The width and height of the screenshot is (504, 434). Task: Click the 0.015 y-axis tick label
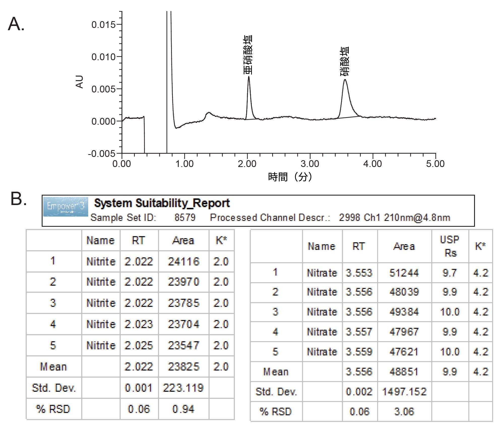(103, 25)
